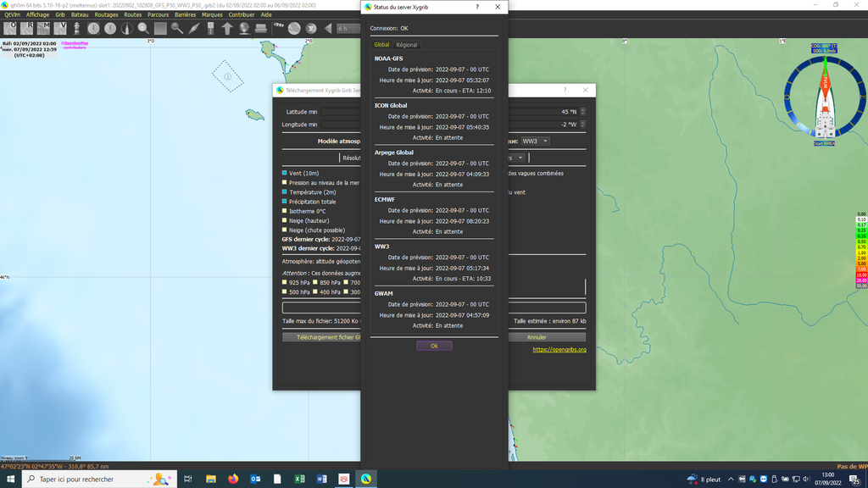Viewport: 868px width, 488px height.
Task: Click the Latitude min input field
Action: tap(341, 112)
